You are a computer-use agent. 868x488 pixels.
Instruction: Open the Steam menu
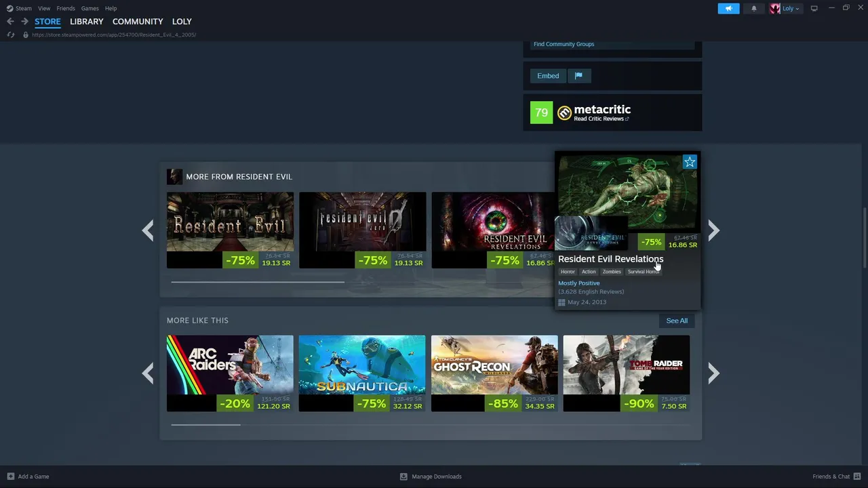click(x=24, y=8)
